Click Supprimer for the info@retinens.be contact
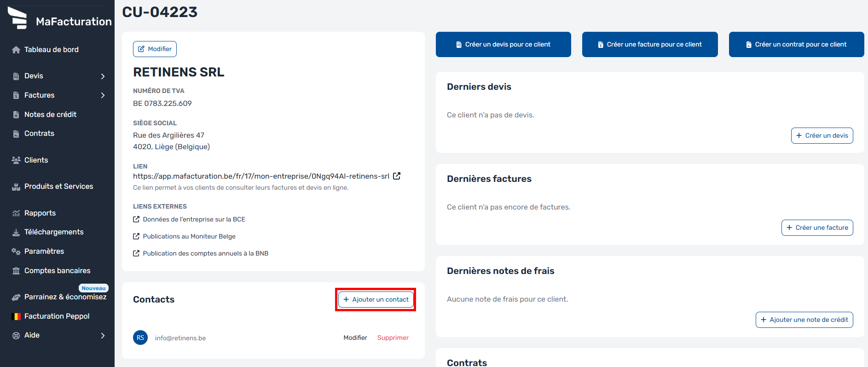The height and width of the screenshot is (367, 868). point(393,338)
